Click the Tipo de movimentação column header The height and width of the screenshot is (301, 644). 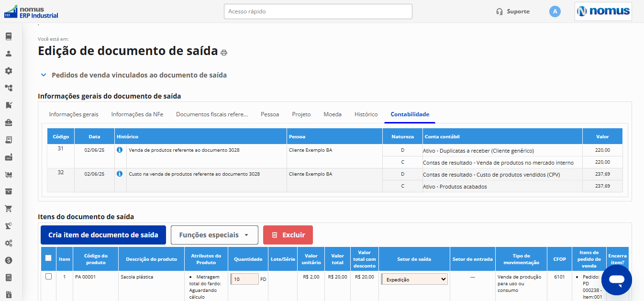pos(521,259)
